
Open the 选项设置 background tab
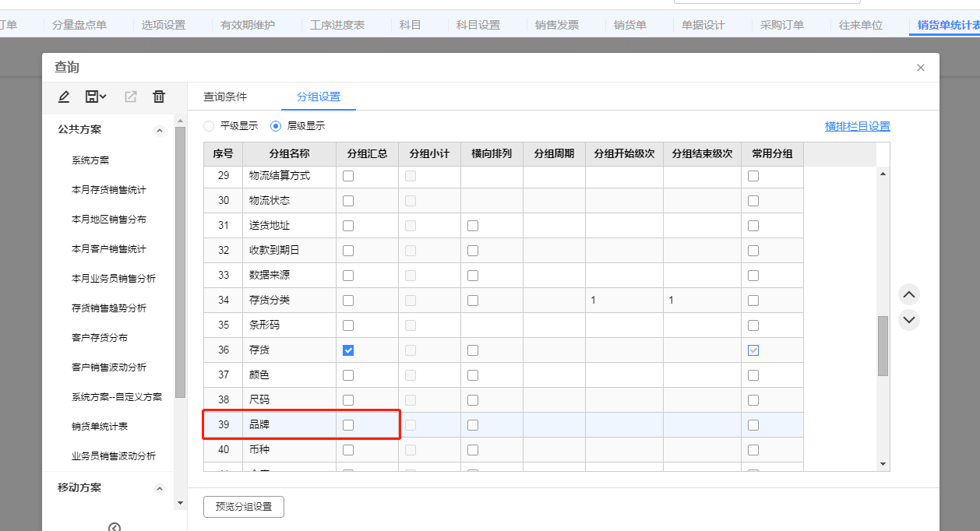164,25
